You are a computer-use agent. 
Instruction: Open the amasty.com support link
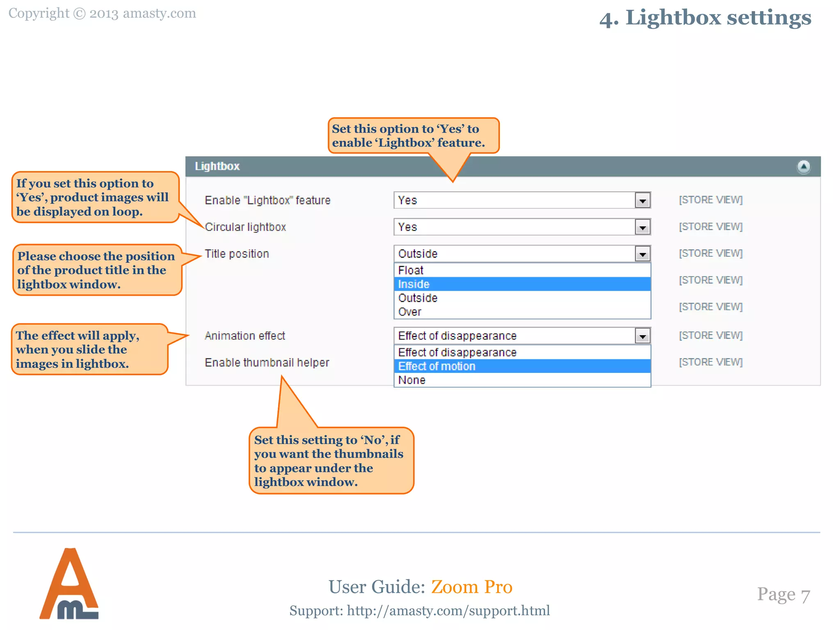(x=448, y=610)
